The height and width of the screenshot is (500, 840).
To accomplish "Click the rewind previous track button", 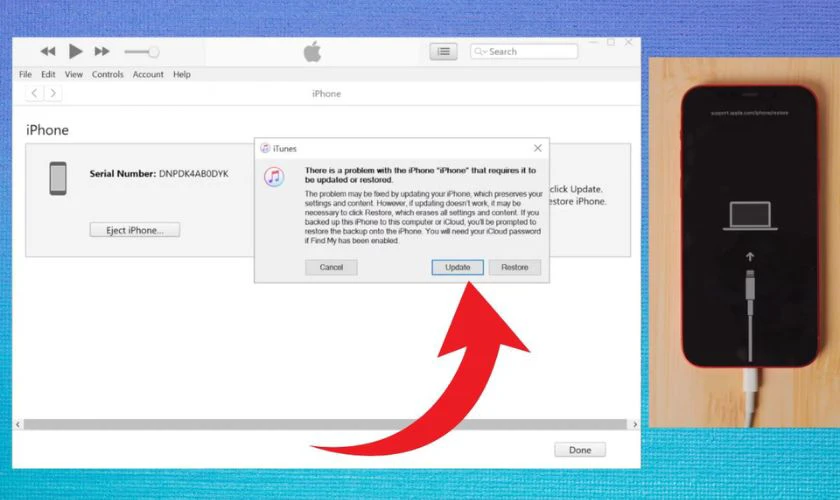I will (x=48, y=51).
